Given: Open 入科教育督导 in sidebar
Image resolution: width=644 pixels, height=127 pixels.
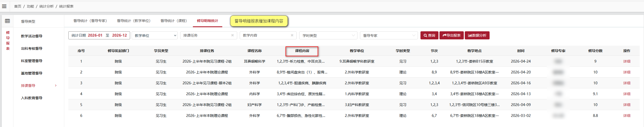Looking at the screenshot, I should [32, 98].
